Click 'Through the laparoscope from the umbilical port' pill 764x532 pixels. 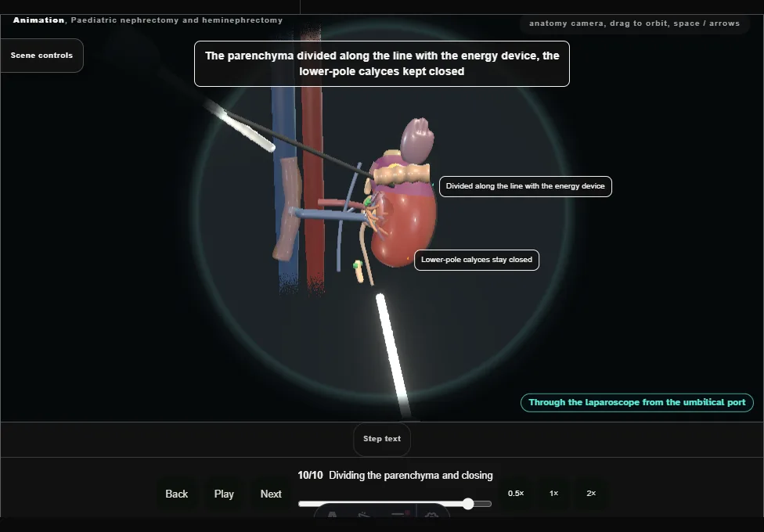(637, 402)
